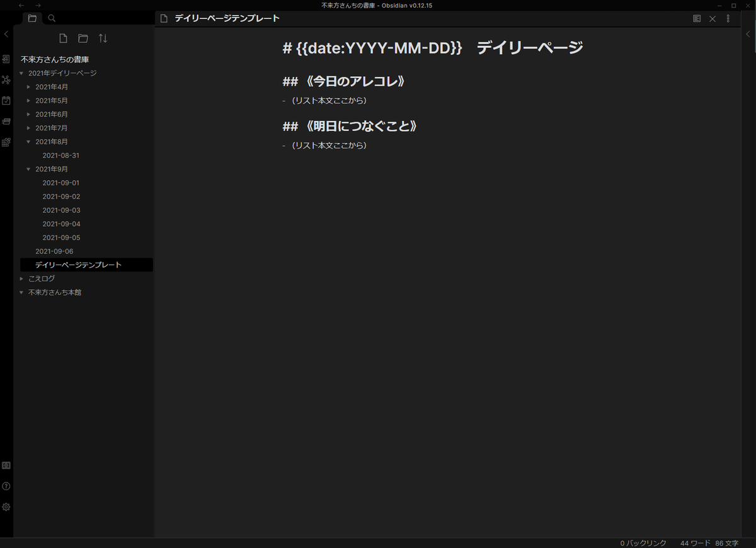
Task: Click the vault name 不来方さんちの書庫
Action: (55, 60)
